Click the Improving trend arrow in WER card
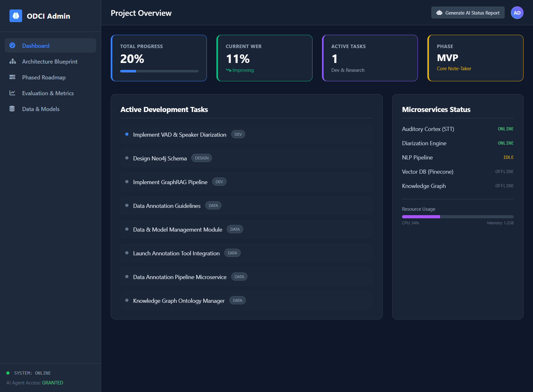 coord(228,70)
